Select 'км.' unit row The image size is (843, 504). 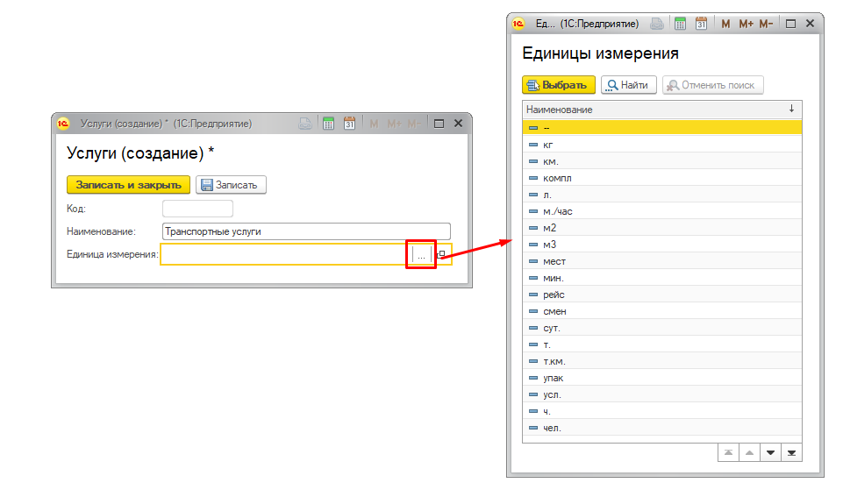tap(661, 161)
